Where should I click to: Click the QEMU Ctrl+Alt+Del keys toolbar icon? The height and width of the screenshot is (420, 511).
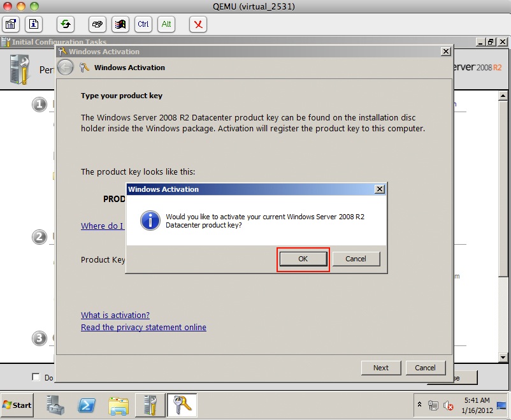point(97,24)
